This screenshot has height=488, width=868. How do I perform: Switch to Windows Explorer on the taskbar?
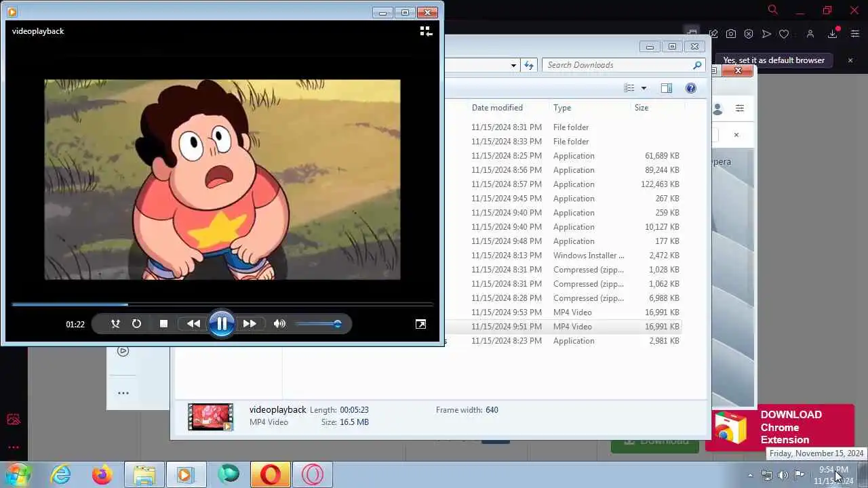click(144, 474)
